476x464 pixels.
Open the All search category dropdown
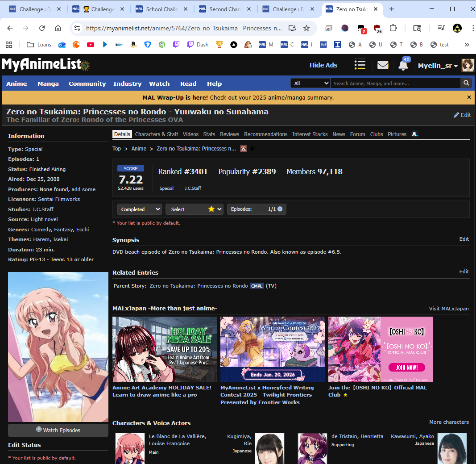click(310, 83)
